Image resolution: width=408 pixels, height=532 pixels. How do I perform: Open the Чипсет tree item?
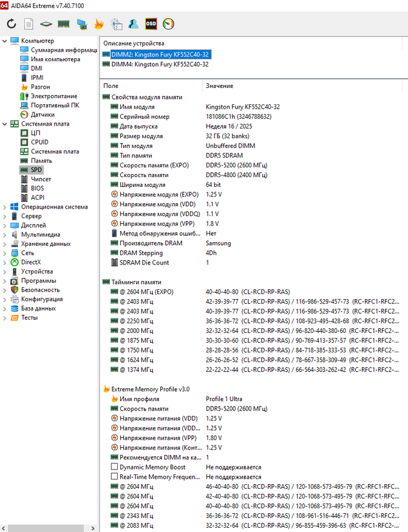(x=36, y=179)
